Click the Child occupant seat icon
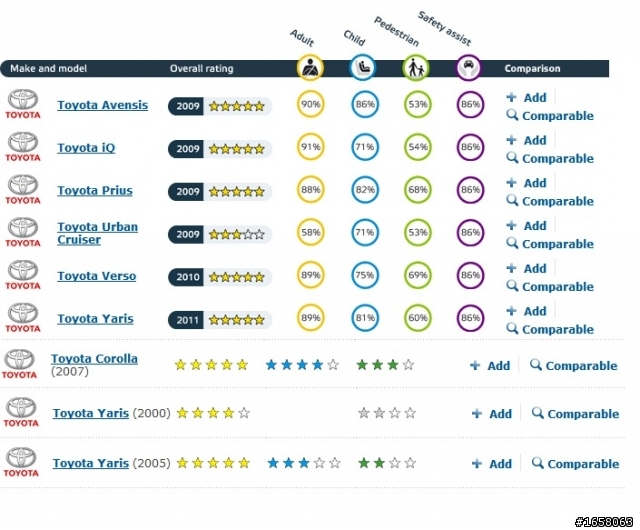640x530 pixels. 362,67
